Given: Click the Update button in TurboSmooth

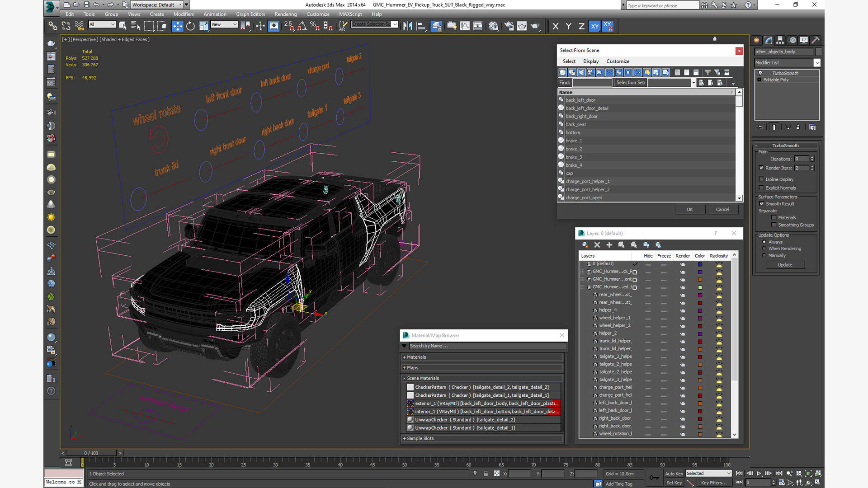Looking at the screenshot, I should click(x=785, y=265).
